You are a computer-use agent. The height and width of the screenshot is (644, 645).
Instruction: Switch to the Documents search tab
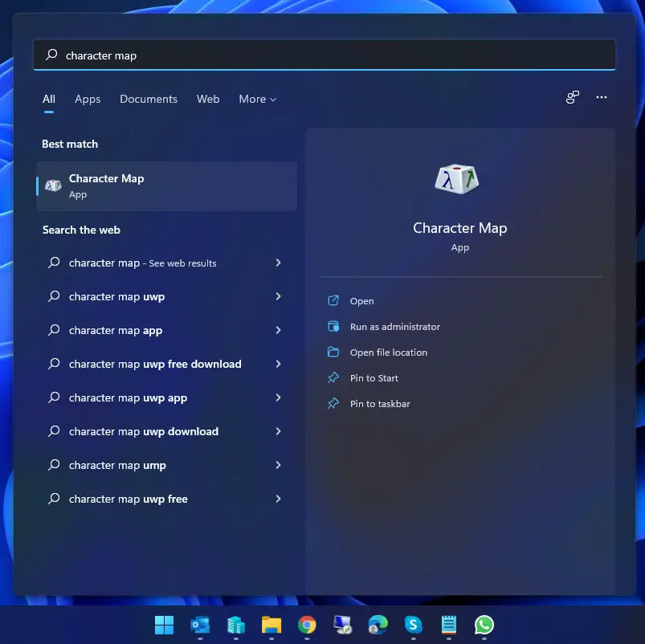click(x=149, y=100)
